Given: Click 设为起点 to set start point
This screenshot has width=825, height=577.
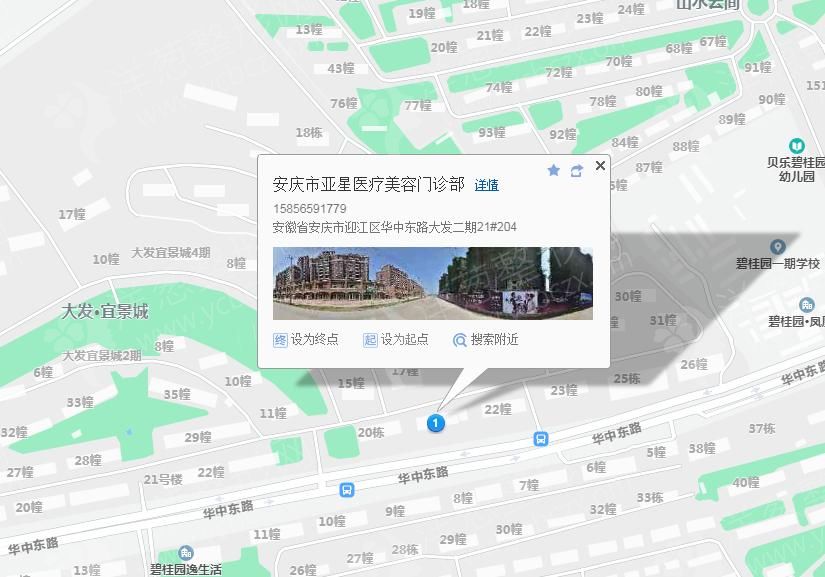Looking at the screenshot, I should (x=396, y=340).
